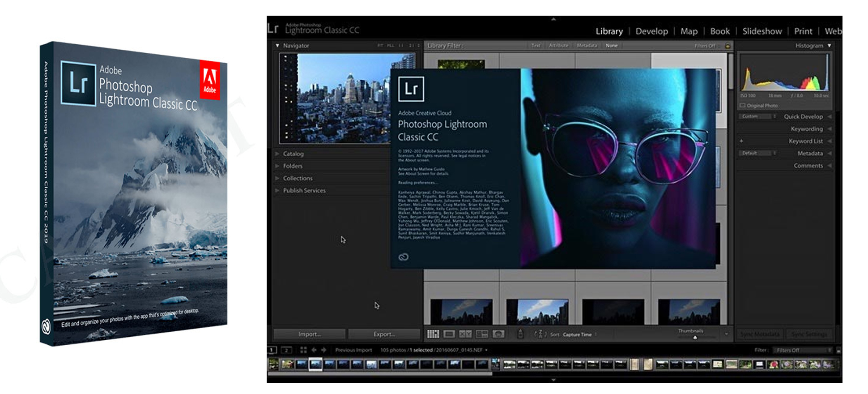Select None in Library Filter bar

pos(612,46)
